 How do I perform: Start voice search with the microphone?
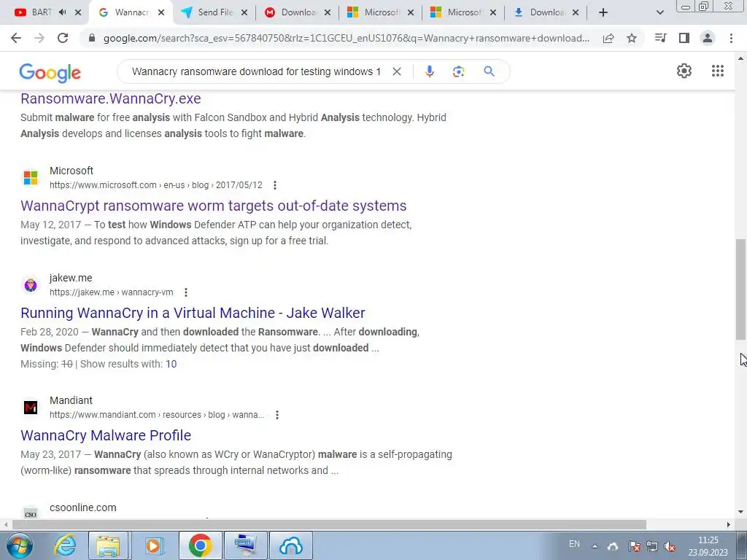[x=429, y=71]
